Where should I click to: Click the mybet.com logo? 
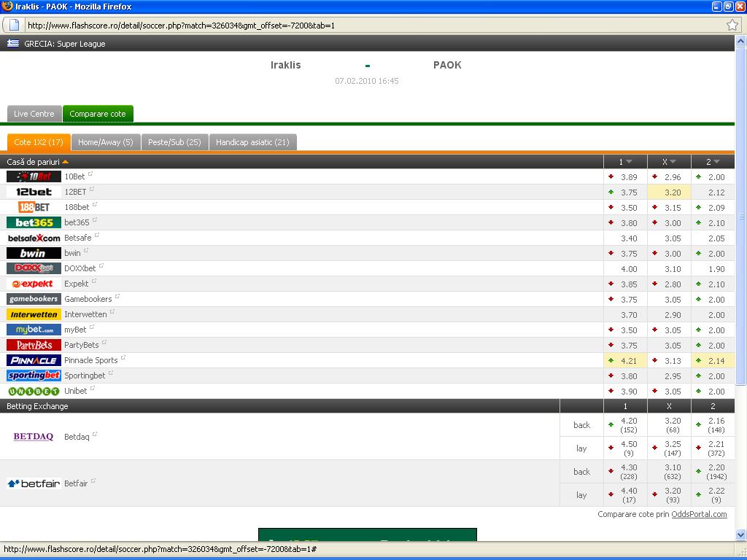pyautogui.click(x=34, y=330)
